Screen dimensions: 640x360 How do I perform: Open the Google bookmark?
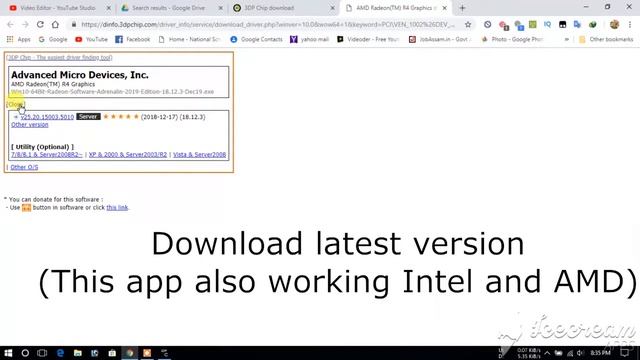(x=53, y=39)
